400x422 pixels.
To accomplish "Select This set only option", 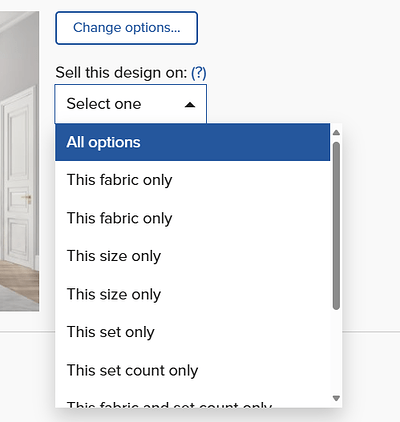I will click(x=193, y=332).
